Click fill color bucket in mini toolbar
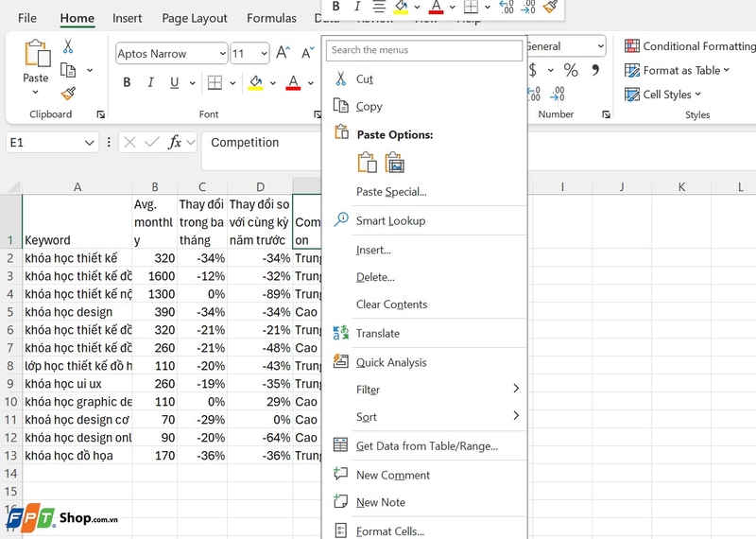The image size is (756, 539). 401,7
